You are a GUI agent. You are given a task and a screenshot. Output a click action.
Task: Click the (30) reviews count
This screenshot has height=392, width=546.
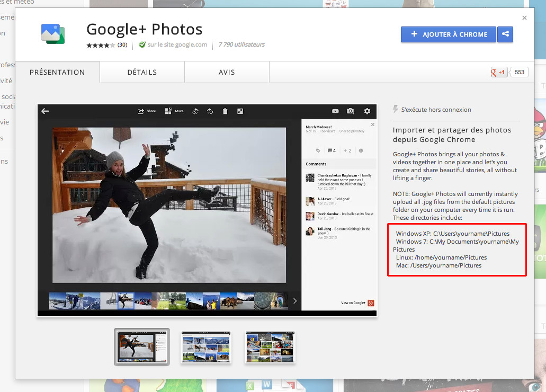[x=122, y=44]
